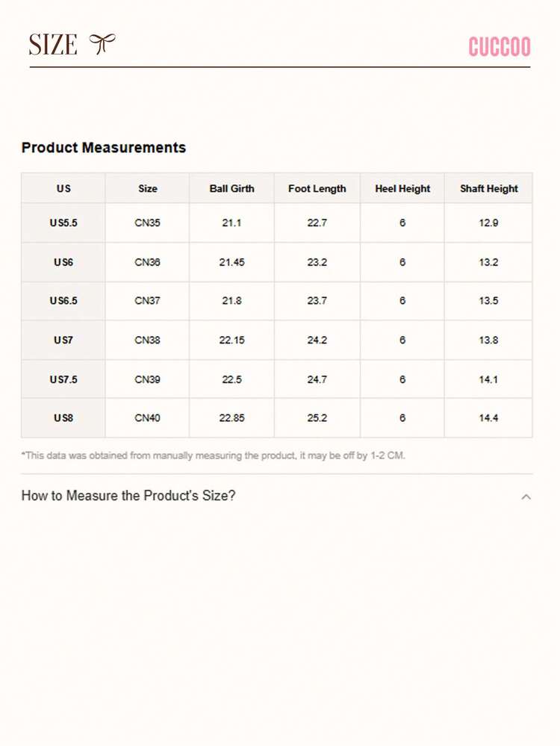Select the US column header
The width and height of the screenshot is (560, 746).
click(x=63, y=188)
